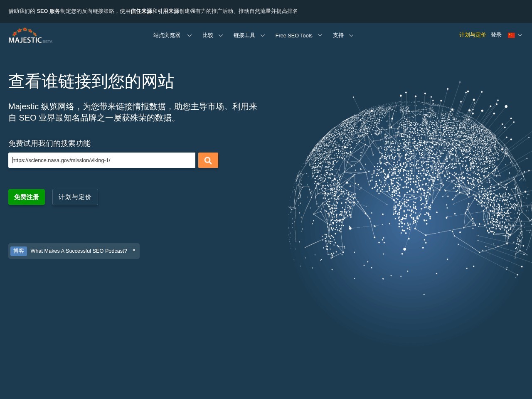Open the Majestic logo homepage link
This screenshot has height=399, width=532.
pos(30,36)
